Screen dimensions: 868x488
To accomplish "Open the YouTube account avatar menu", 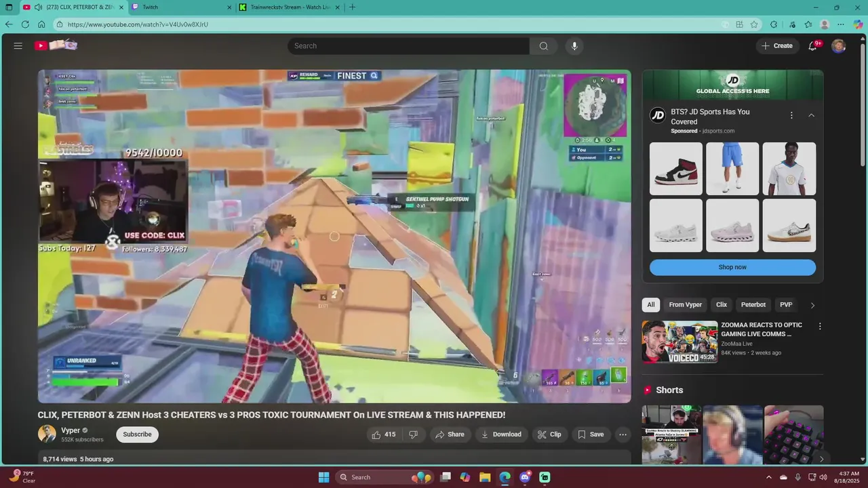I will (839, 45).
